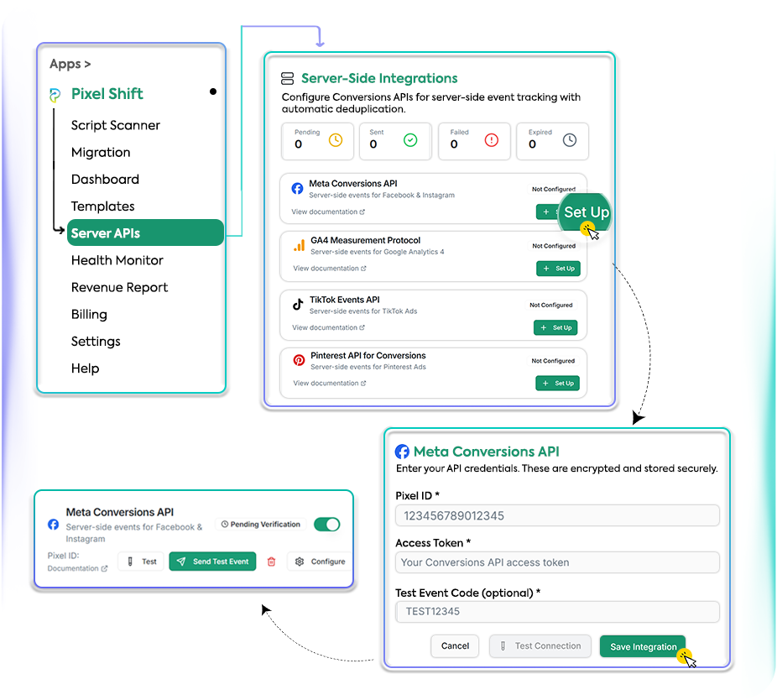
Task: Select the Server APIs menu item
Action: [x=145, y=233]
